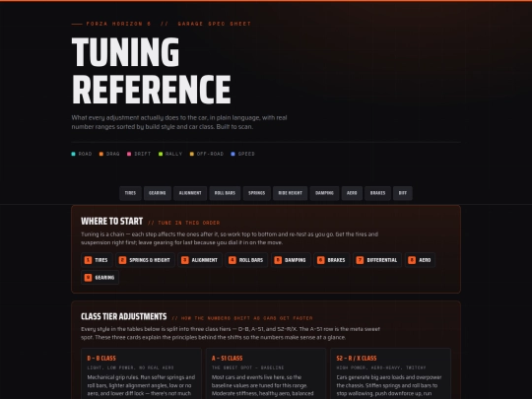Click the blue Speed legend swatch
532x399 pixels.
coord(233,154)
